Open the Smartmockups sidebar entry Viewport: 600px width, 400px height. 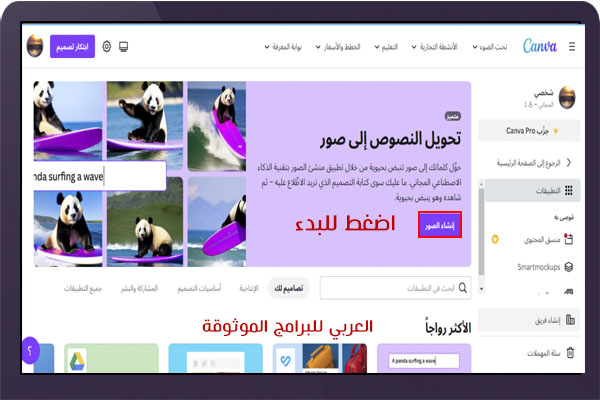click(538, 267)
